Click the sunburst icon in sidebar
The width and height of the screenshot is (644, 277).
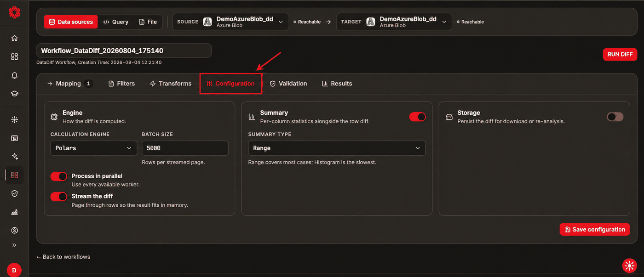click(14, 120)
